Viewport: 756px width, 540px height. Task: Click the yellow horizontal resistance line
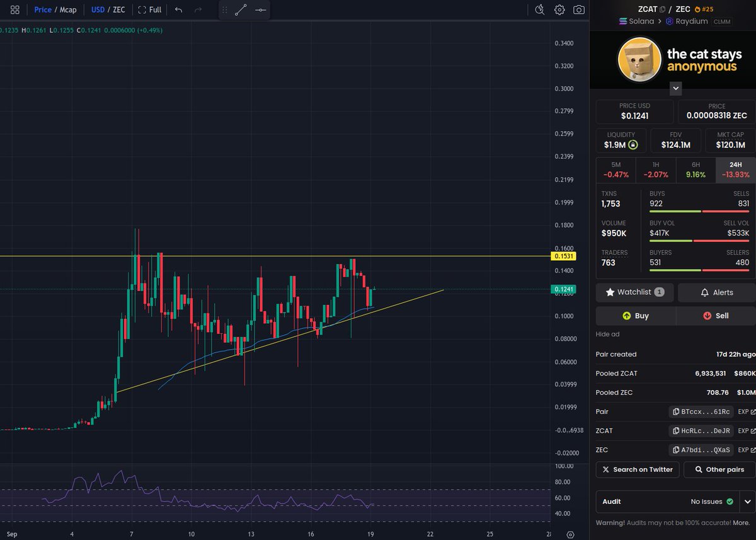[x=275, y=256]
